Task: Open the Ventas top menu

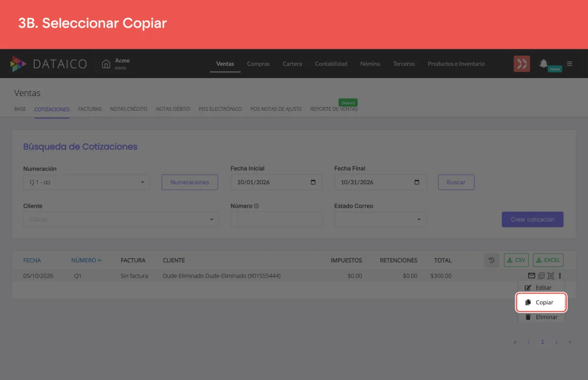Action: click(225, 64)
